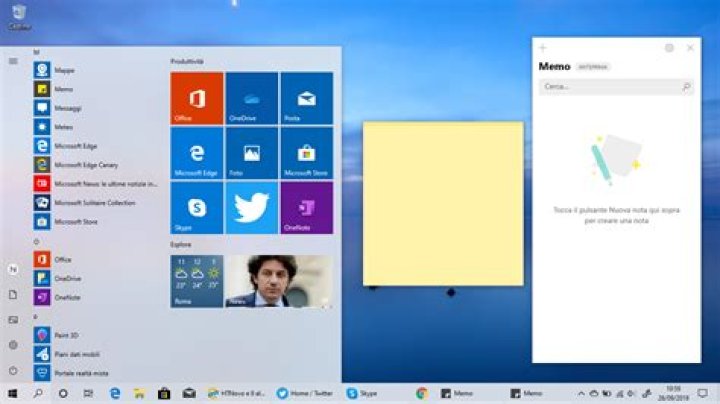
Task: Click the purple OneNote tile
Action: click(x=307, y=208)
